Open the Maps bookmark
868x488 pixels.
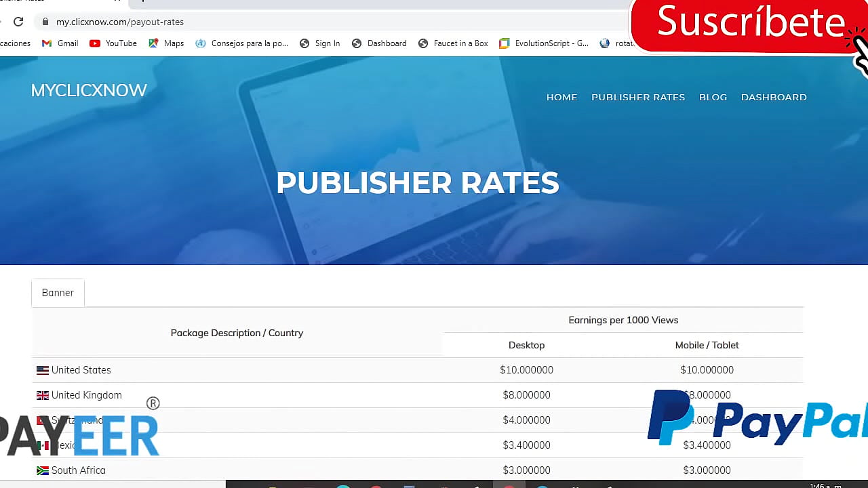[x=165, y=43]
